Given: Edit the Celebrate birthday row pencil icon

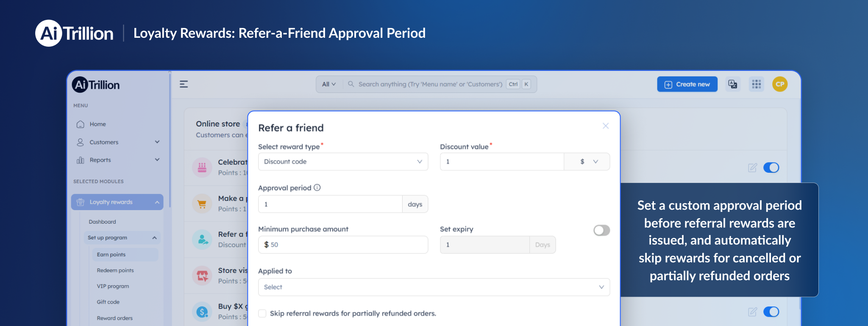Looking at the screenshot, I should [752, 168].
